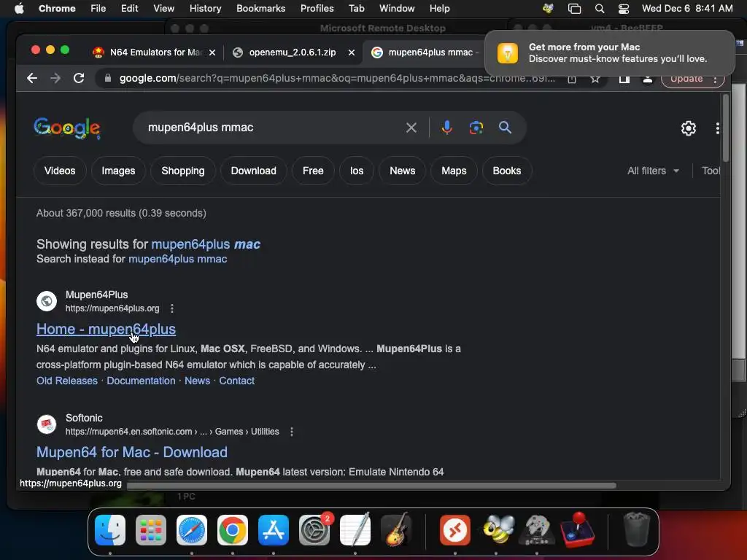Open TextEdit from the Dock
747x560 pixels.
tap(355, 530)
